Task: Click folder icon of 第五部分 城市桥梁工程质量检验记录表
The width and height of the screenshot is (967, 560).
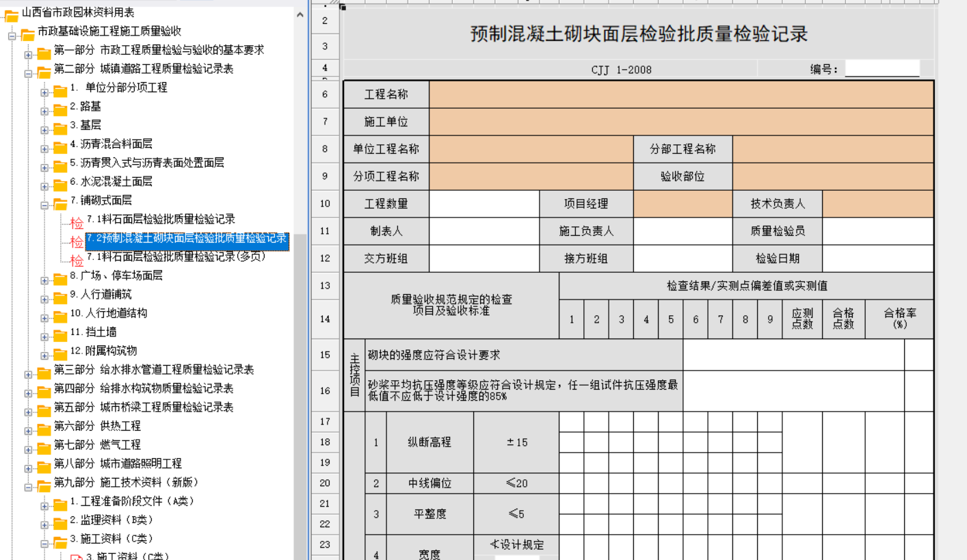Action: click(x=44, y=410)
